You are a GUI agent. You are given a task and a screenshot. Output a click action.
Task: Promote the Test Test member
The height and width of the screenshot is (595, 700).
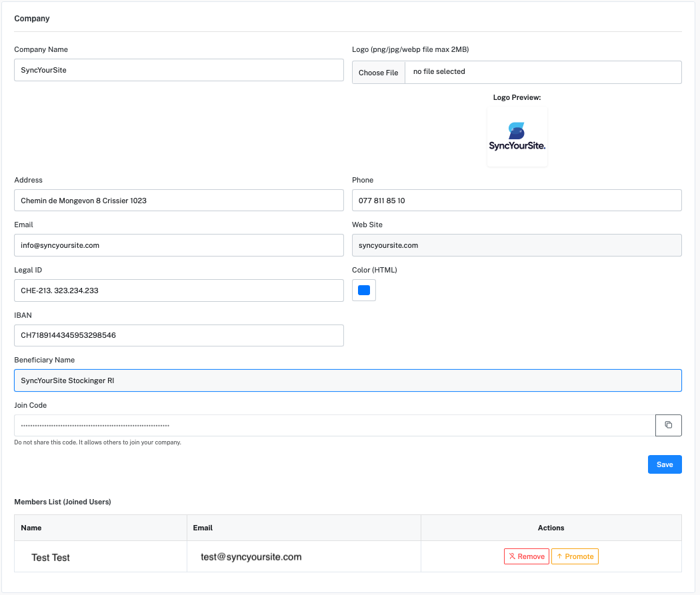(575, 556)
